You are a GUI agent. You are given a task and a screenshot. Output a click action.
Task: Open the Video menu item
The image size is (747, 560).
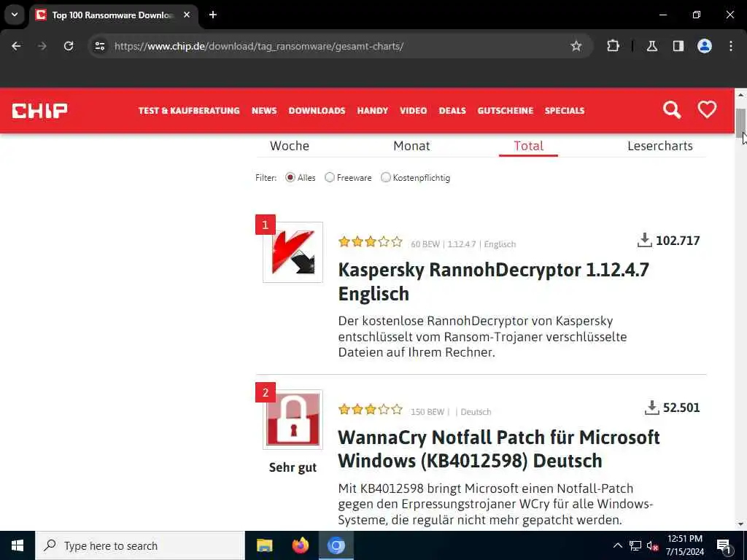pos(413,111)
